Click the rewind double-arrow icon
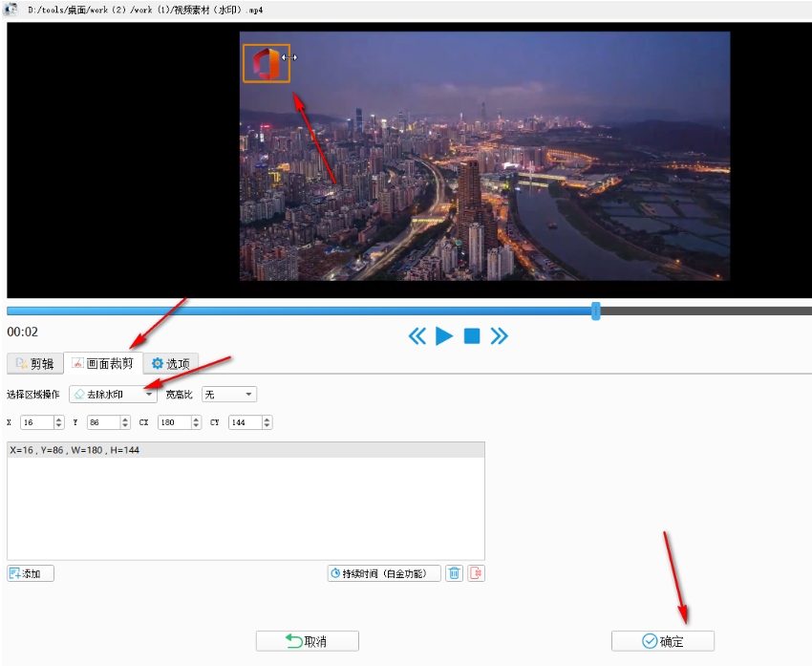812x666 pixels. (417, 335)
